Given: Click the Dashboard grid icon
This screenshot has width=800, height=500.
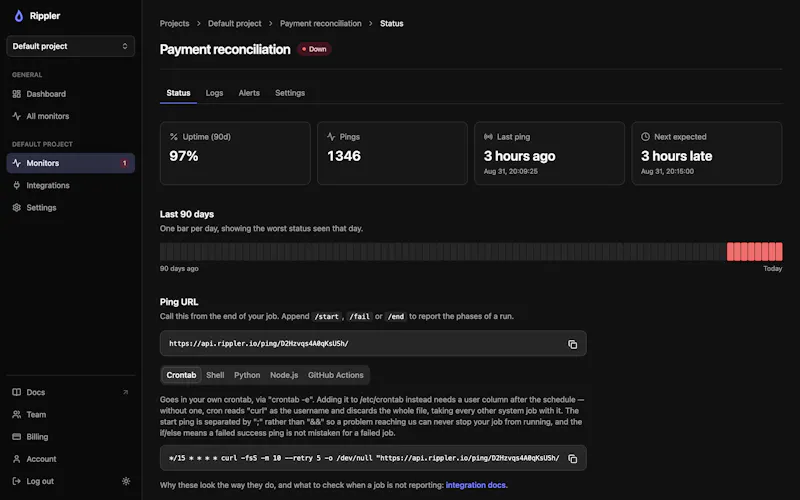Looking at the screenshot, I should tap(16, 94).
